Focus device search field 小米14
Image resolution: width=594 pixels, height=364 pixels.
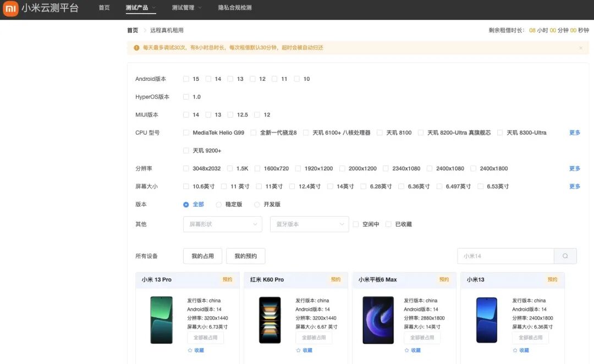[x=506, y=256]
